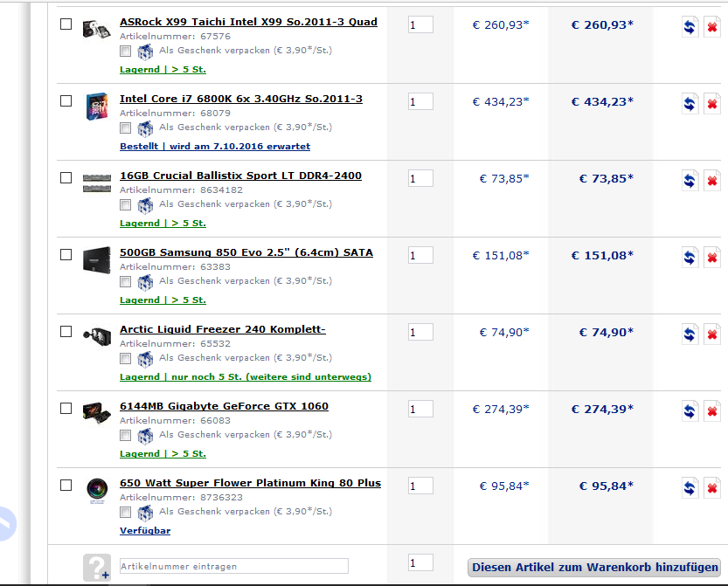Click quantity field for Gigabyte GTX 1060

coord(420,410)
